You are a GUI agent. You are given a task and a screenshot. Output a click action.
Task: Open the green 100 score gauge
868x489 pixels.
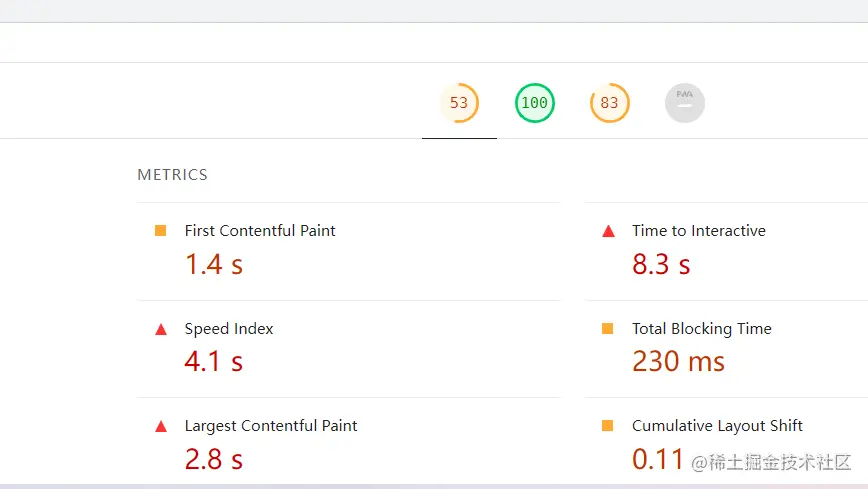pyautogui.click(x=535, y=103)
